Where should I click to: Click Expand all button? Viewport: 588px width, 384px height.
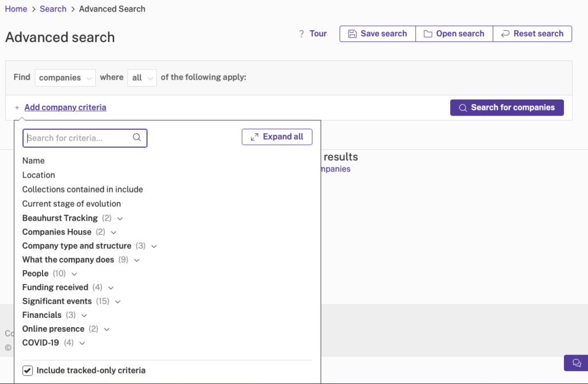click(x=277, y=137)
